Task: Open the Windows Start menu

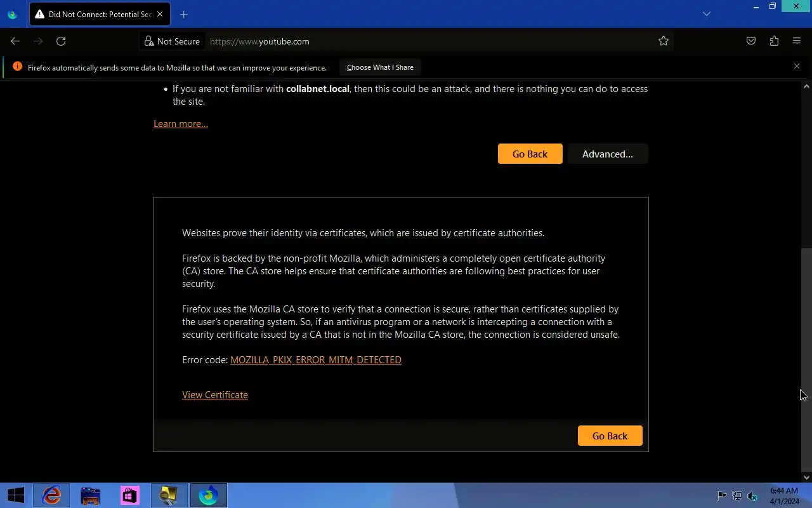Action: 15,495
